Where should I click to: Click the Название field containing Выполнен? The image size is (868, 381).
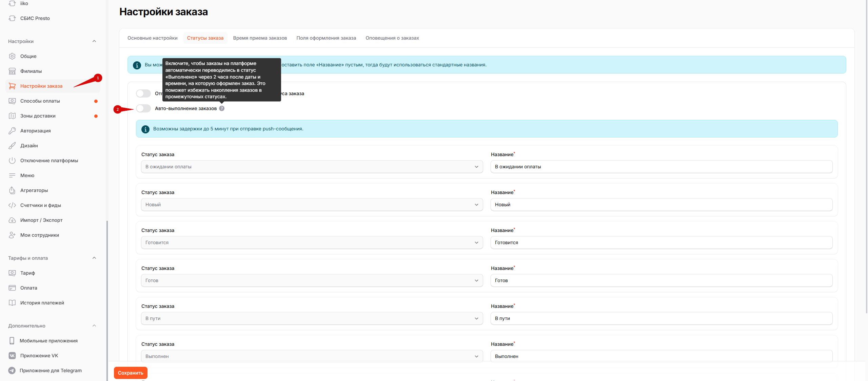662,356
